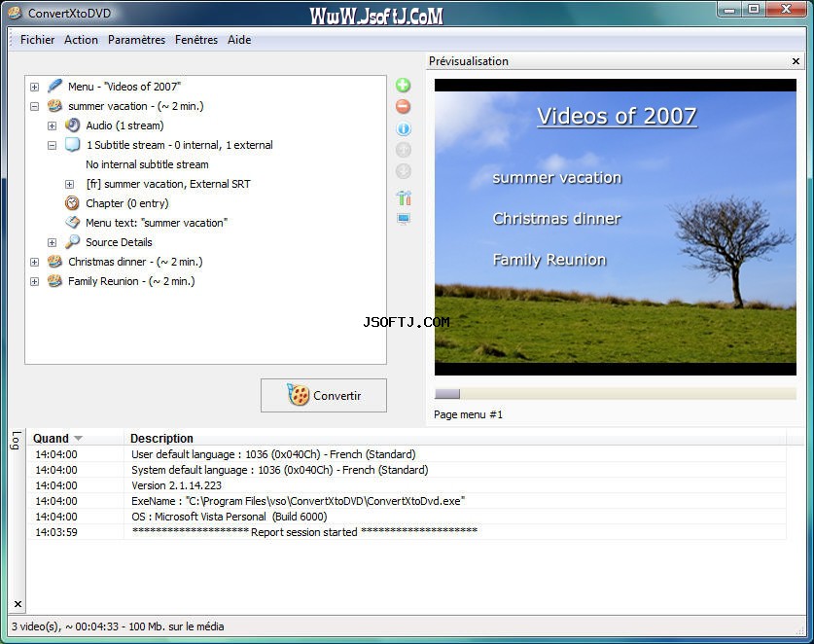814x644 pixels.
Task: Open the Action menu
Action: pos(81,40)
